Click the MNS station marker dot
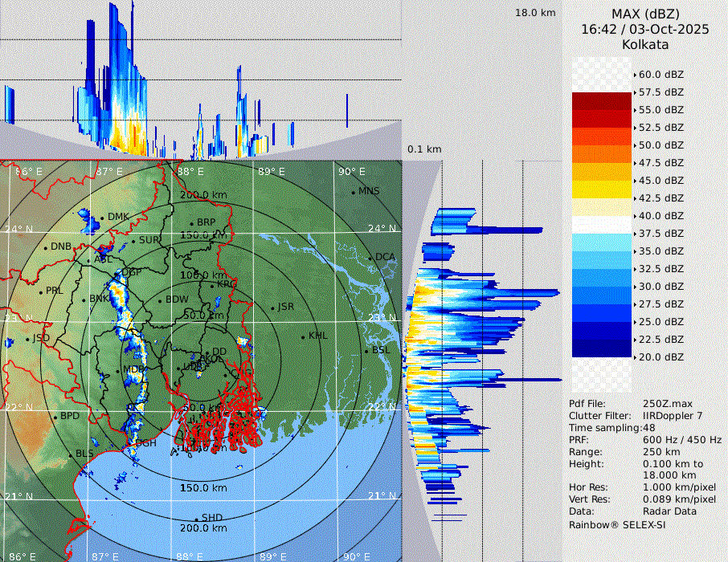This screenshot has width=728, height=562. click(353, 192)
